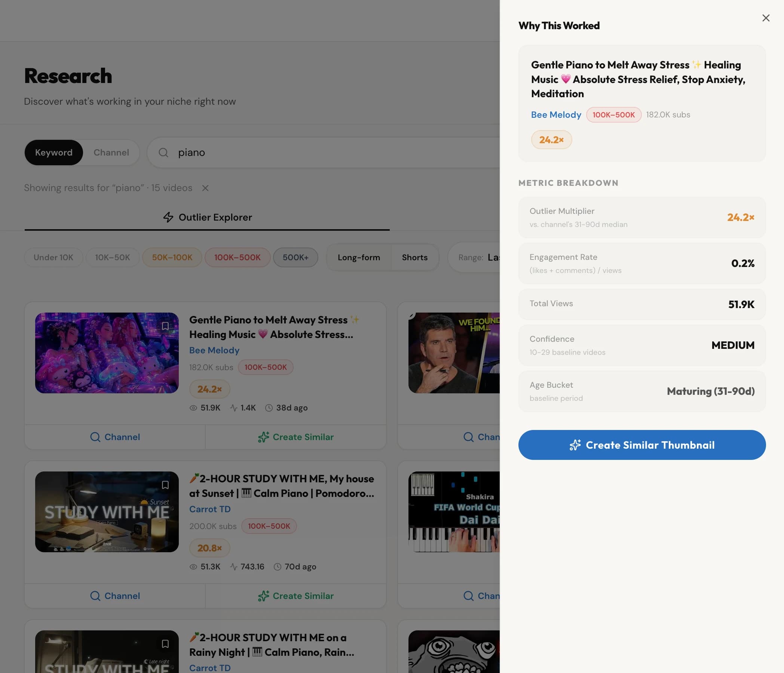Select the Shorts video filter
784x673 pixels.
[x=415, y=257]
